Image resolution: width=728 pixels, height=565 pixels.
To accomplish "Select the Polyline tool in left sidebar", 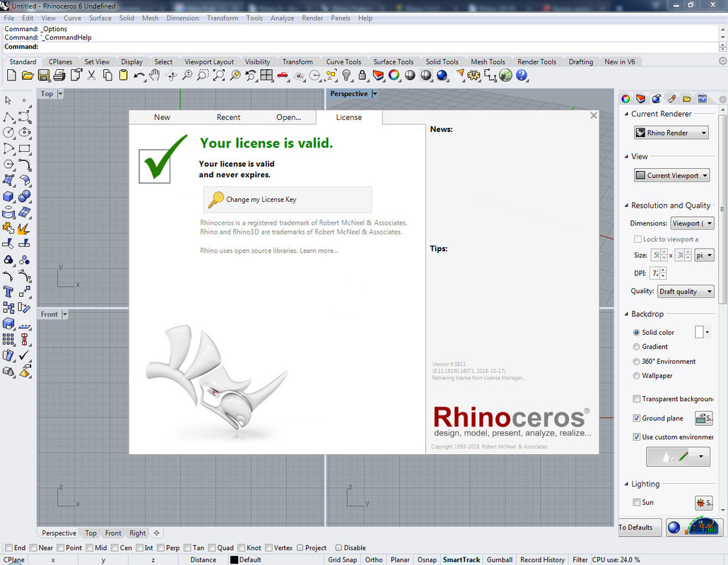I will click(8, 117).
